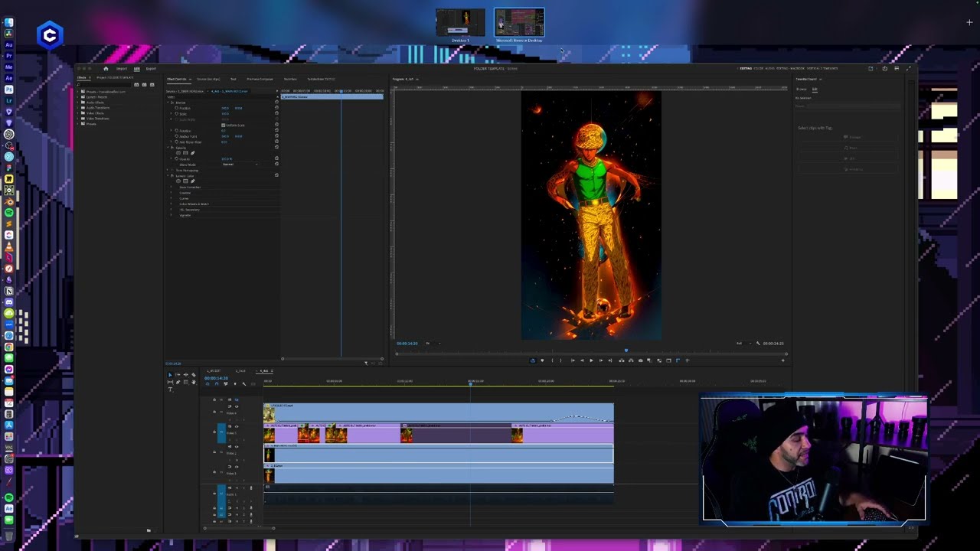The height and width of the screenshot is (551, 980).
Task: Click the Opacity 100.0 % value
Action: pyautogui.click(x=227, y=158)
